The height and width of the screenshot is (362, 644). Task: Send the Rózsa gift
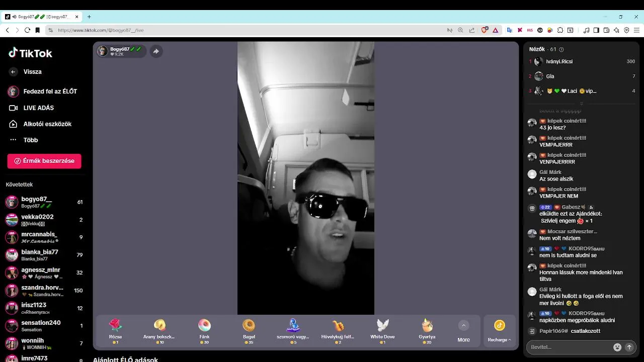(x=116, y=331)
